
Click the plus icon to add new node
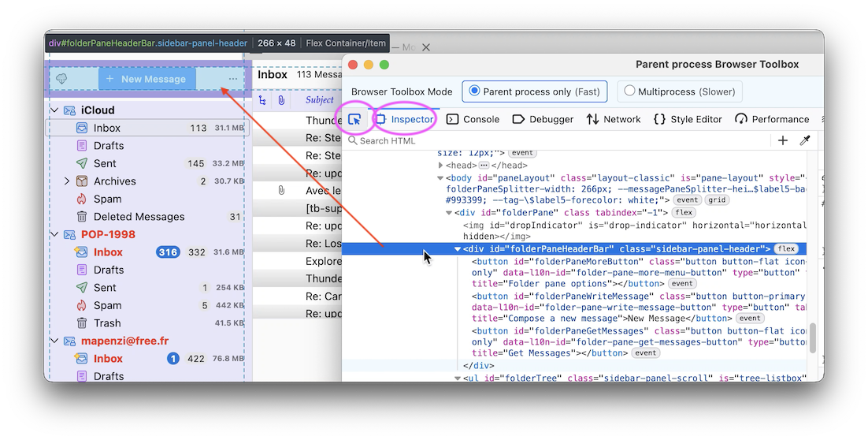[782, 141]
